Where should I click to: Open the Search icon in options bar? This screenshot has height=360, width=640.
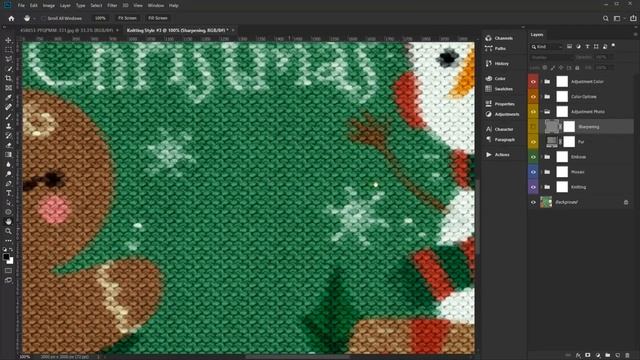point(606,18)
